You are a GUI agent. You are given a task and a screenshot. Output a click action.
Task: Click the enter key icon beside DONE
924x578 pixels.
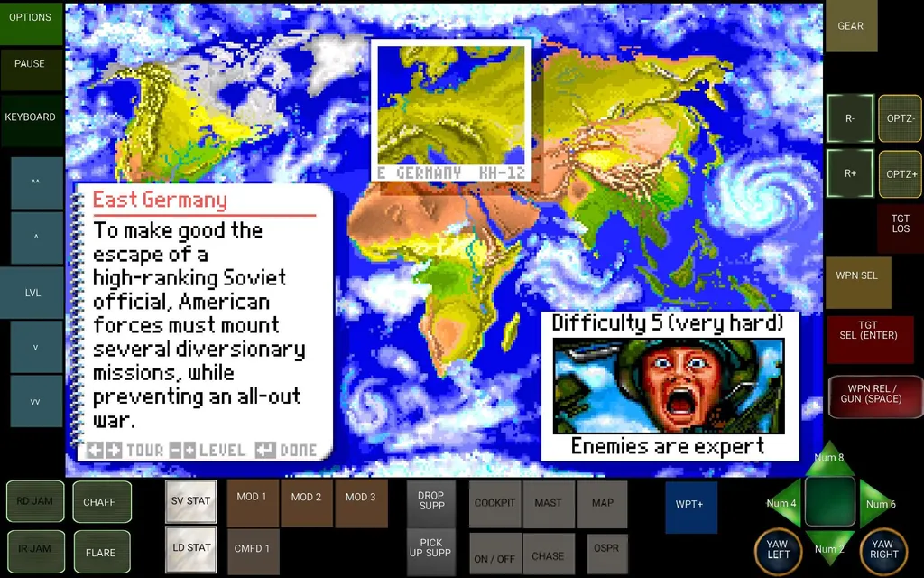pos(265,451)
